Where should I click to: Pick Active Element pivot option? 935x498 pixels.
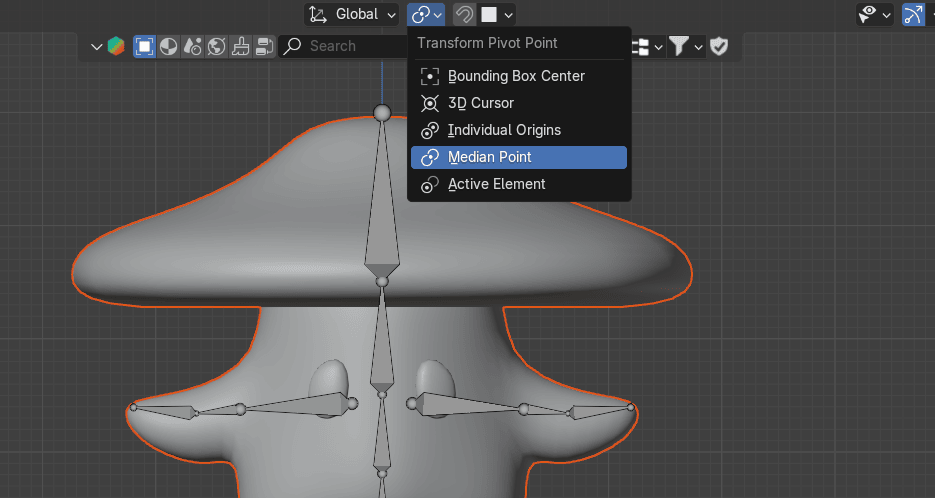click(x=496, y=184)
